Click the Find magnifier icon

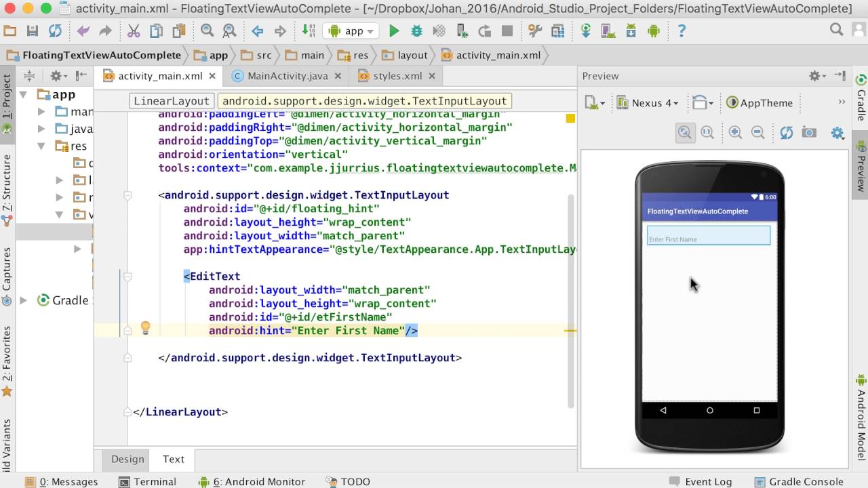(208, 31)
